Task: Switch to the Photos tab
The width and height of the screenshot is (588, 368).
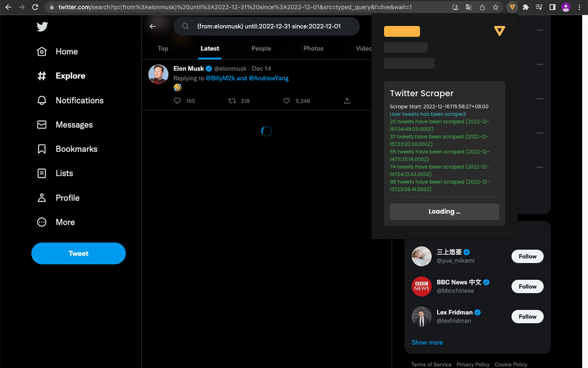Action: pos(313,48)
